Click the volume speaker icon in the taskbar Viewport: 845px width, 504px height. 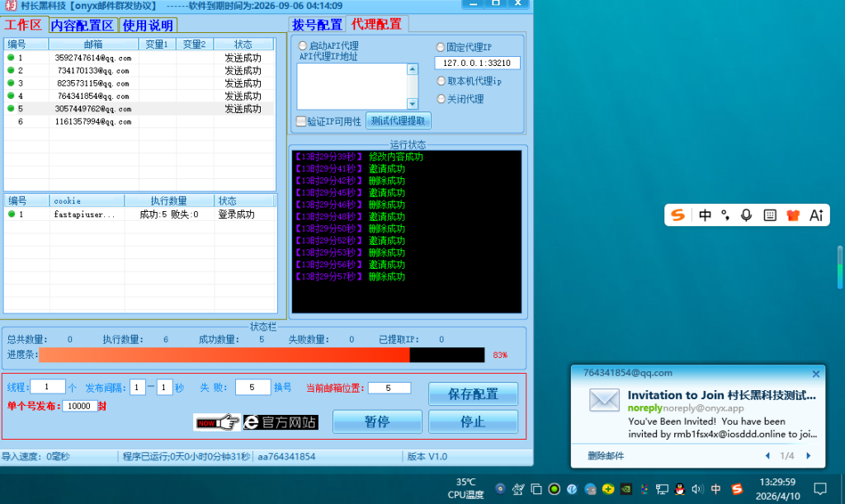(x=697, y=488)
